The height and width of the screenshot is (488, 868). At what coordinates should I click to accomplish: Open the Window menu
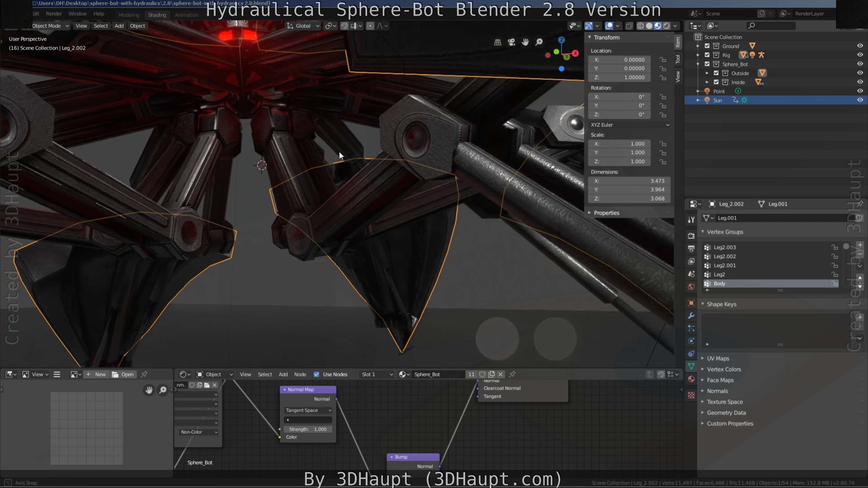(78, 14)
